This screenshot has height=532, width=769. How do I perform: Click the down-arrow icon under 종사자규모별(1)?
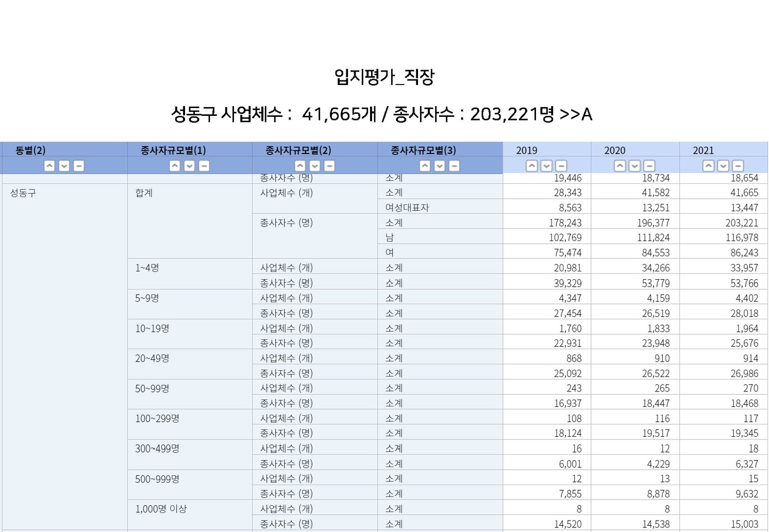point(189,166)
